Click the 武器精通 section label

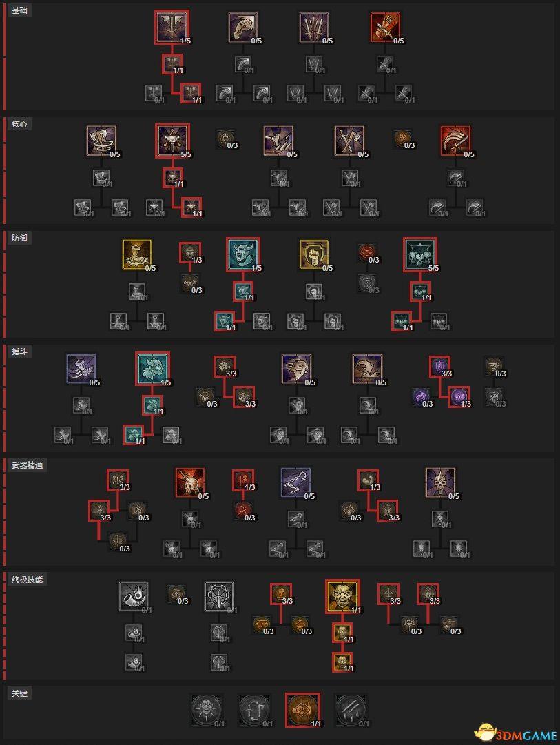click(x=27, y=465)
